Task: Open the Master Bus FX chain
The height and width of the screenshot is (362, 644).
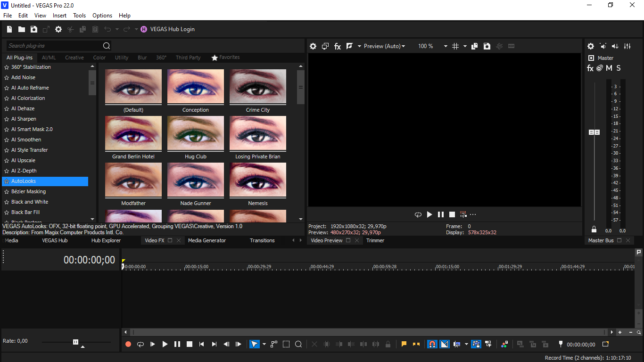Action: [x=590, y=68]
